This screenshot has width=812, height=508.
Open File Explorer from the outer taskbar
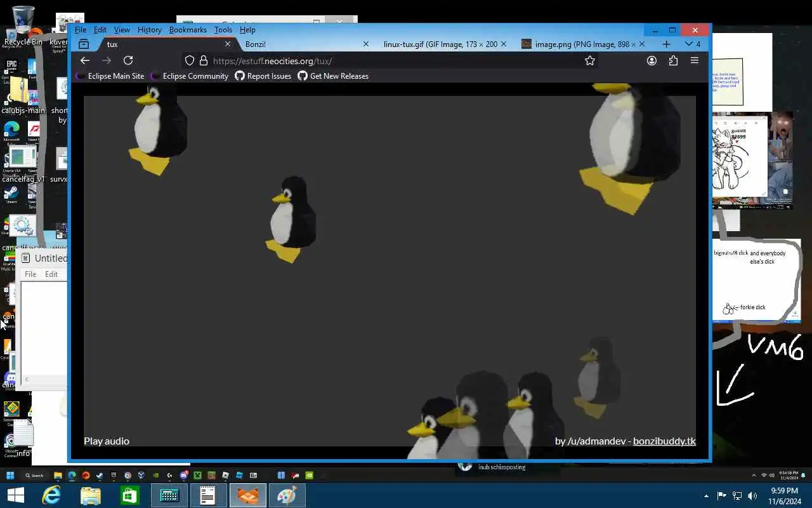point(91,495)
